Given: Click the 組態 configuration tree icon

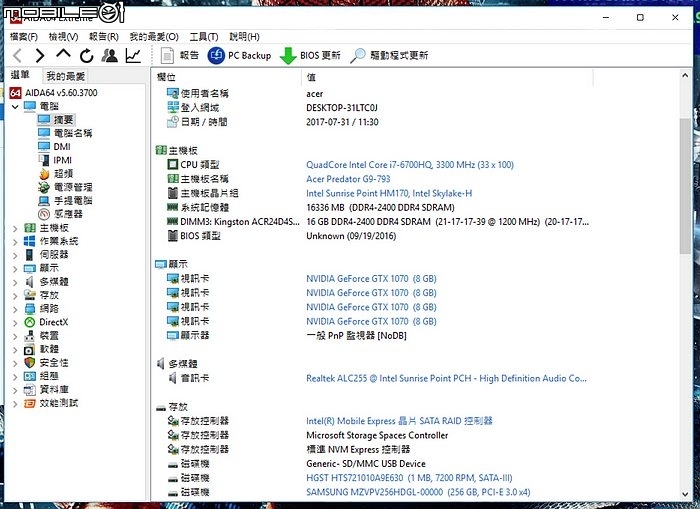Looking at the screenshot, I should click(x=29, y=376).
